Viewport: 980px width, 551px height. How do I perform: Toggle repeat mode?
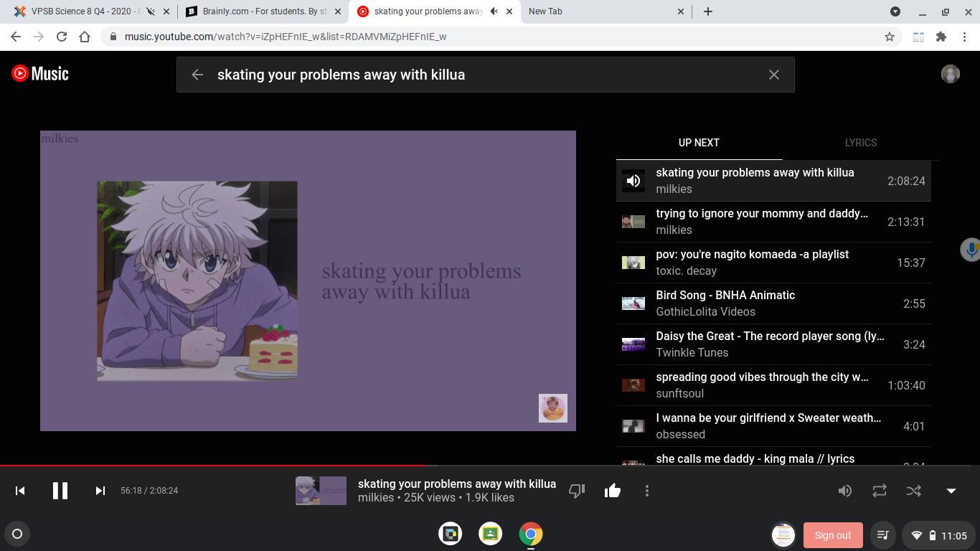click(x=880, y=491)
